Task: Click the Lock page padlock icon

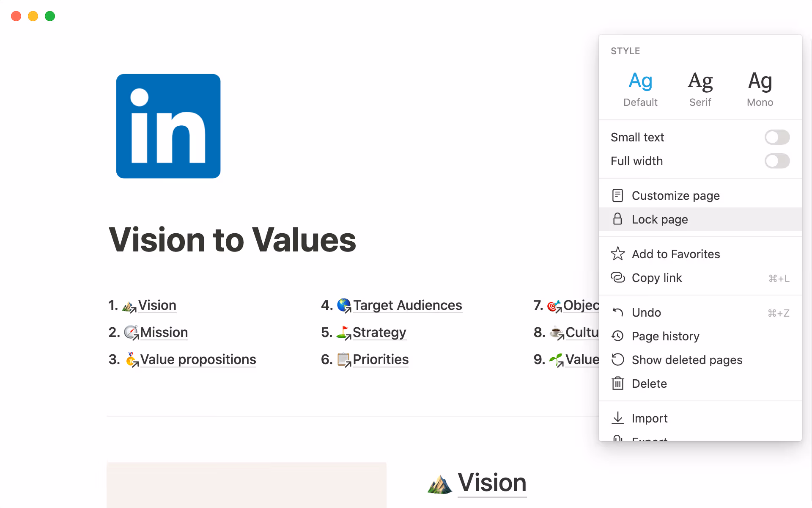Action: point(617,219)
